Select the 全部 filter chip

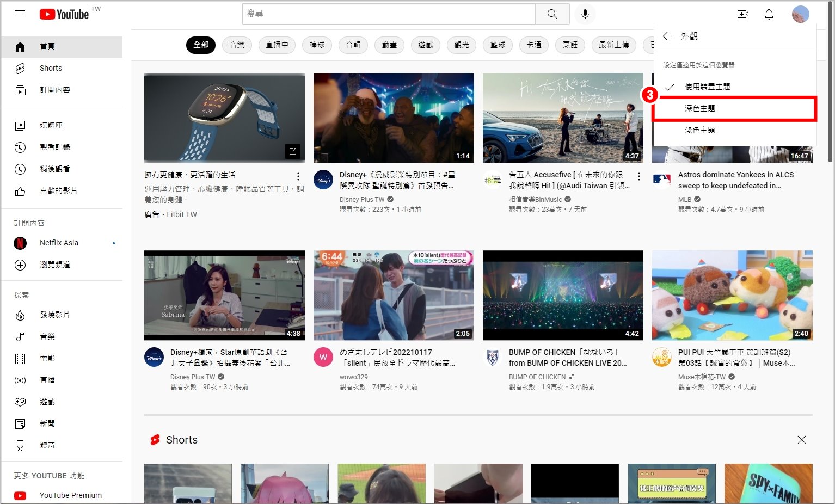pos(201,45)
